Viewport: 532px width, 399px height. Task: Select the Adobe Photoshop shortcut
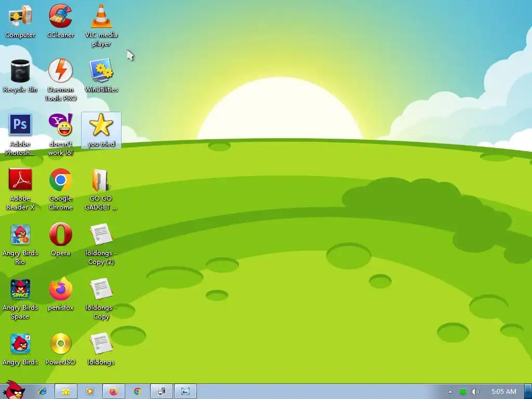click(20, 135)
